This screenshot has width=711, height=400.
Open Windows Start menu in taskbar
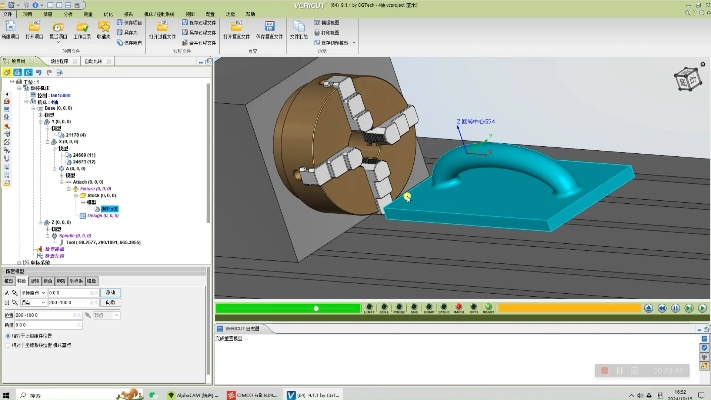(8, 394)
